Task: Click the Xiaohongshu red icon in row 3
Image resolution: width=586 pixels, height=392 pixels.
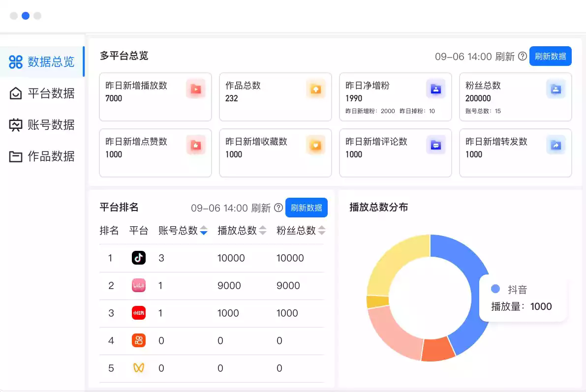Action: [x=139, y=313]
